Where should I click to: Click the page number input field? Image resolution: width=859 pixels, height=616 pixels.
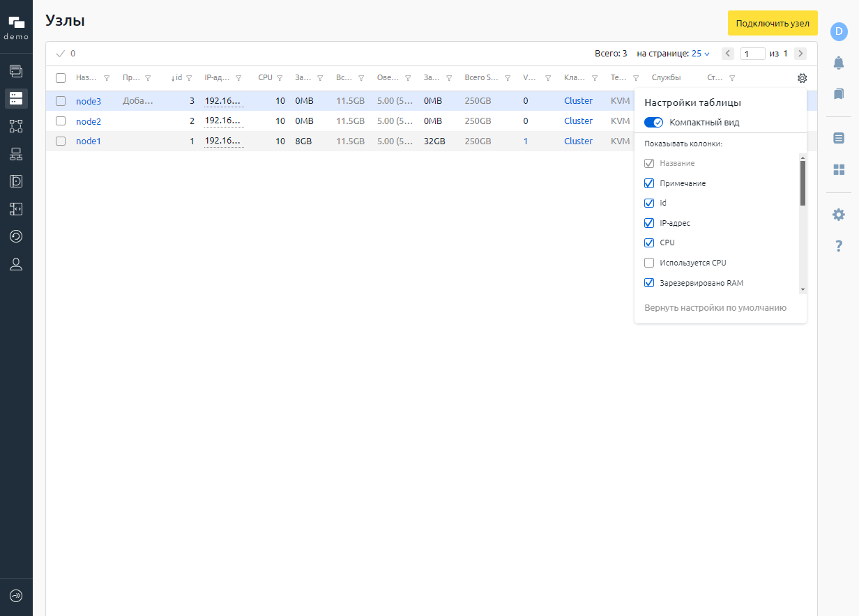click(753, 54)
